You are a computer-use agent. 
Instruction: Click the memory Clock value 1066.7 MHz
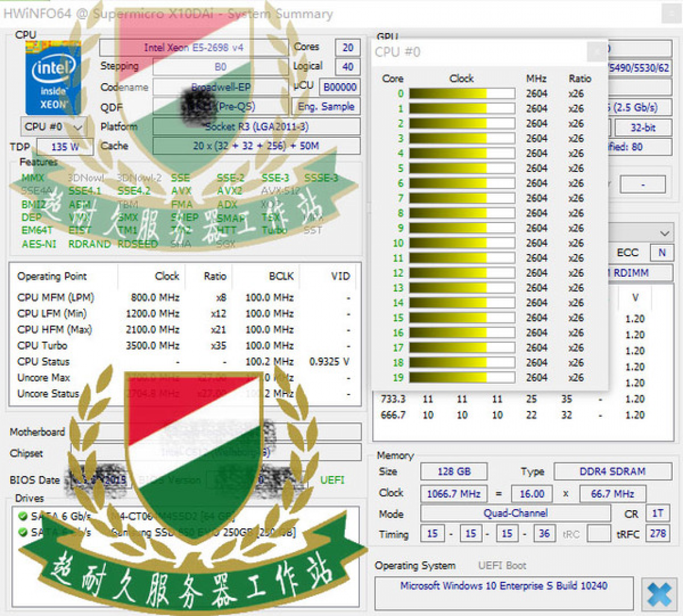pos(454,494)
